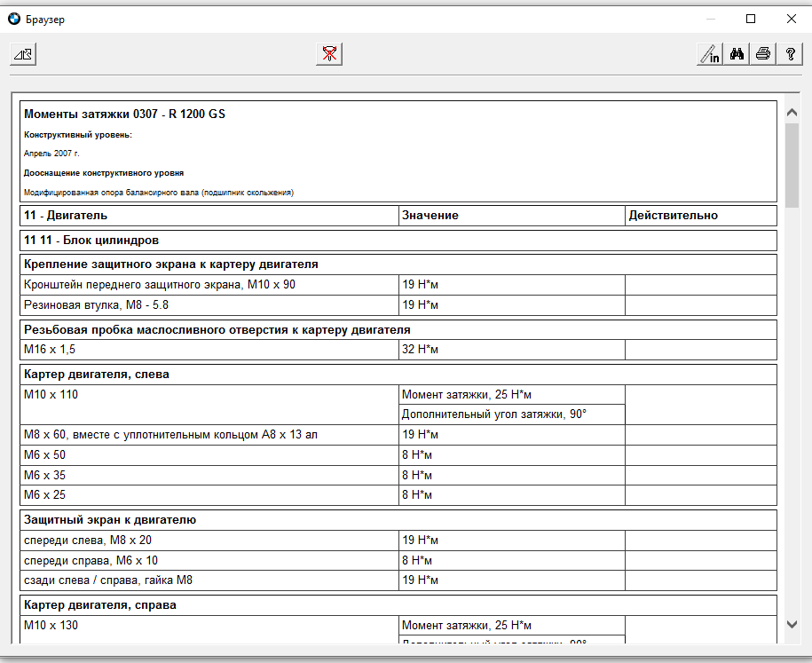Maximize the Браузер window
The image size is (812, 663).
[751, 19]
